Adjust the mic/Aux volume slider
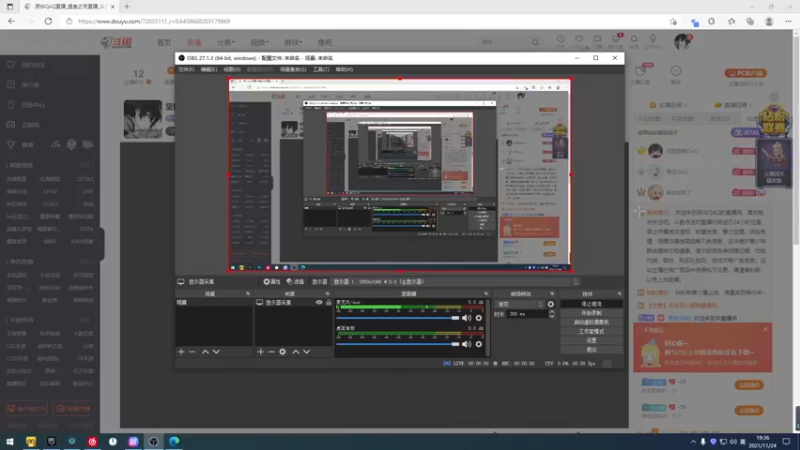The height and width of the screenshot is (450, 800). [x=398, y=318]
